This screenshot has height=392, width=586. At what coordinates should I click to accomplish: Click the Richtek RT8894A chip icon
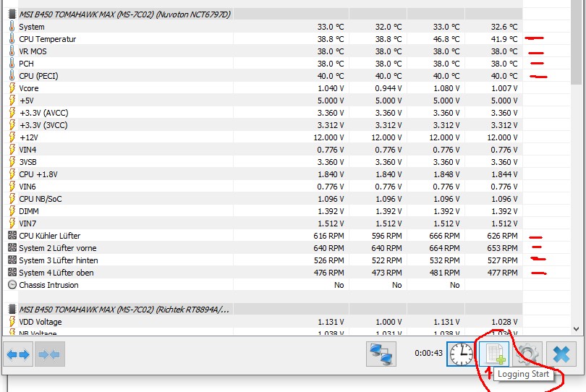click(12, 310)
